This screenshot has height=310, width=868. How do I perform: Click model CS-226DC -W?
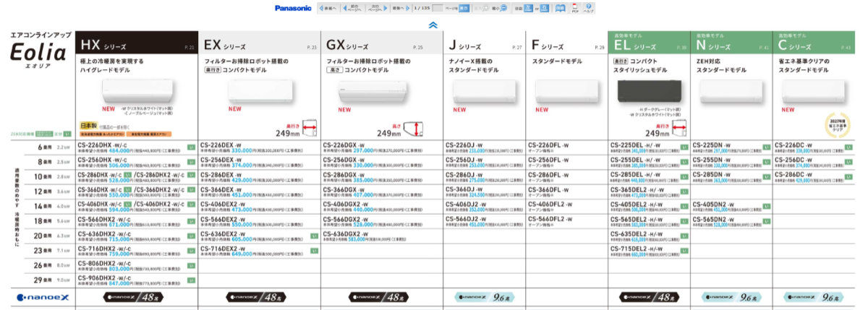(x=793, y=145)
